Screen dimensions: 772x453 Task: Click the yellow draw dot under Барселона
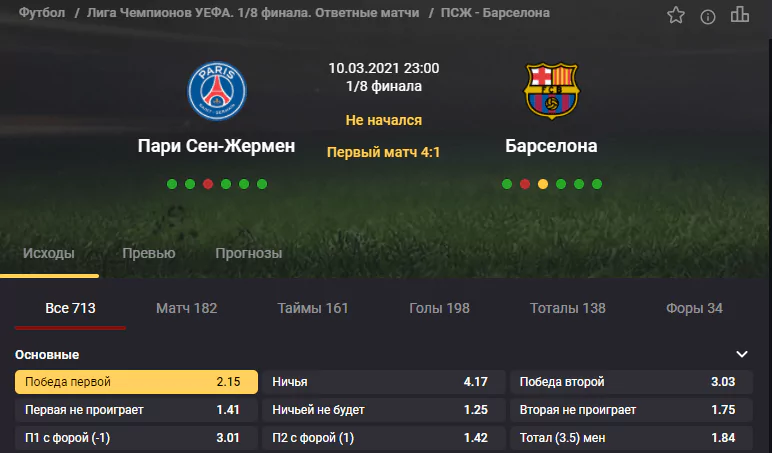(543, 184)
